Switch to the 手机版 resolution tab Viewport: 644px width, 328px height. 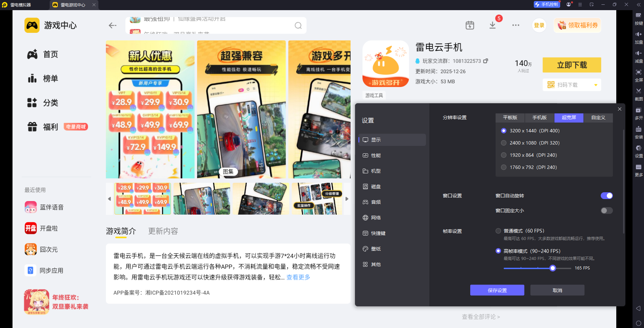click(x=540, y=117)
